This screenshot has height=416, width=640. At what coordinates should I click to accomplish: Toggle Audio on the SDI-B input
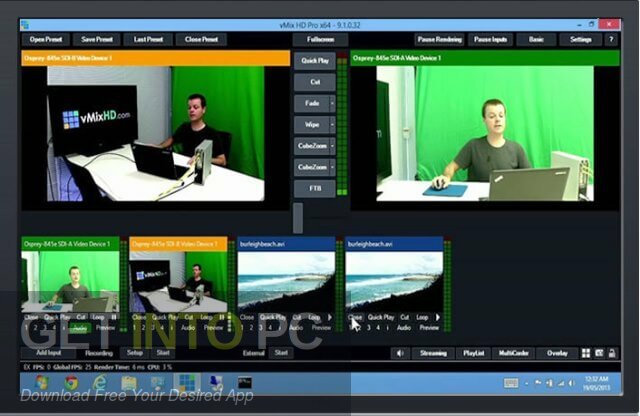[188, 328]
